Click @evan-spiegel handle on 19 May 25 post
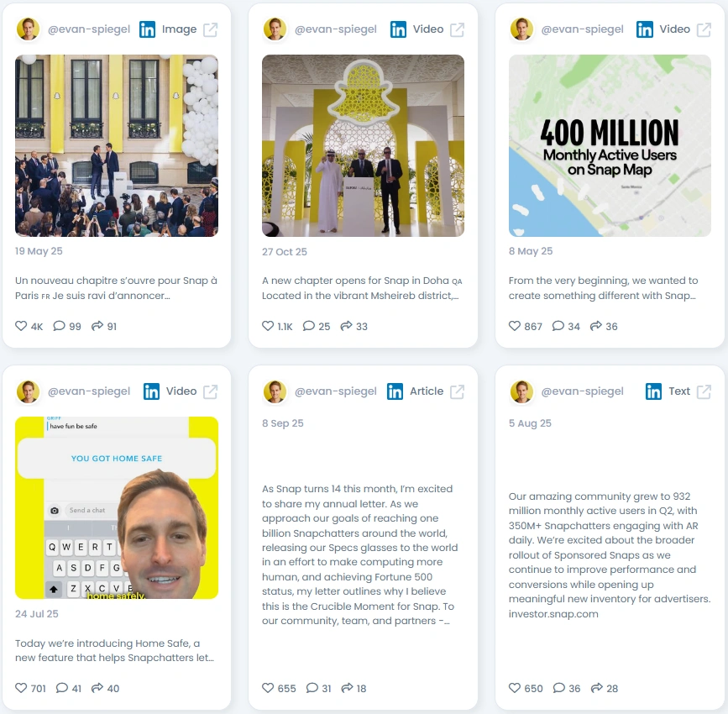Viewport: 728px width, 714px height. 89,29
